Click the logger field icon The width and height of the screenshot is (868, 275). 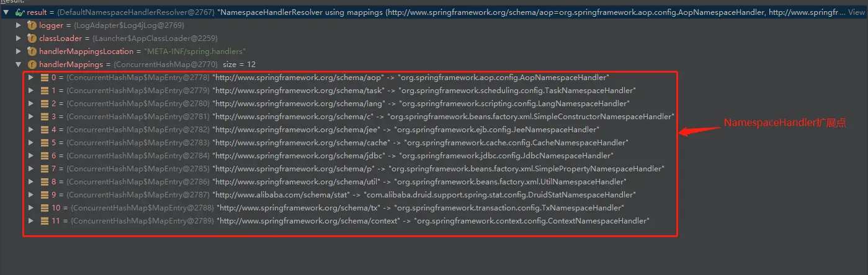[32, 25]
